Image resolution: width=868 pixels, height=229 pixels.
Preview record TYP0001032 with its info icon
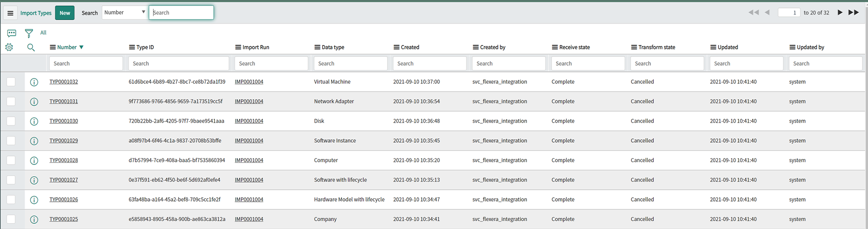tap(34, 82)
